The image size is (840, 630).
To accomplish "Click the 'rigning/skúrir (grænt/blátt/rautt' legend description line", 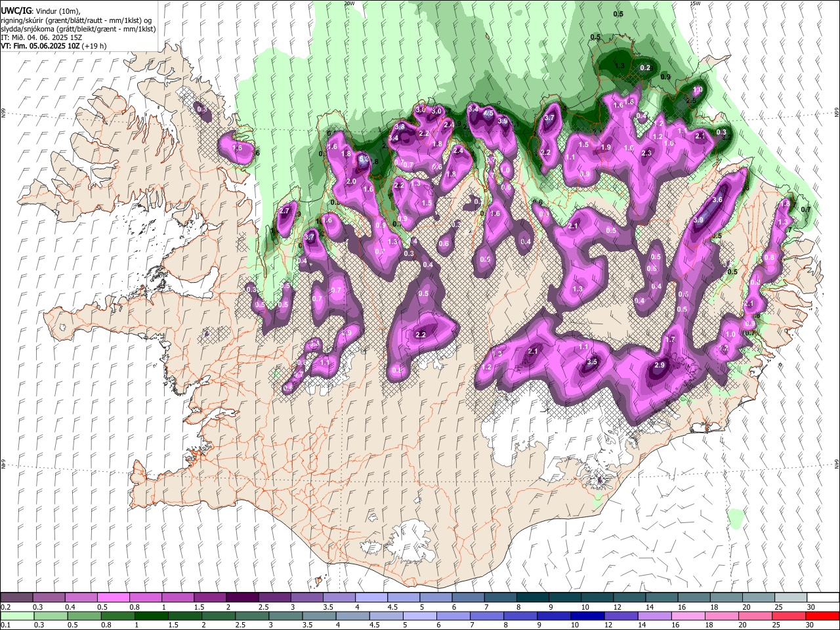I will (76, 20).
